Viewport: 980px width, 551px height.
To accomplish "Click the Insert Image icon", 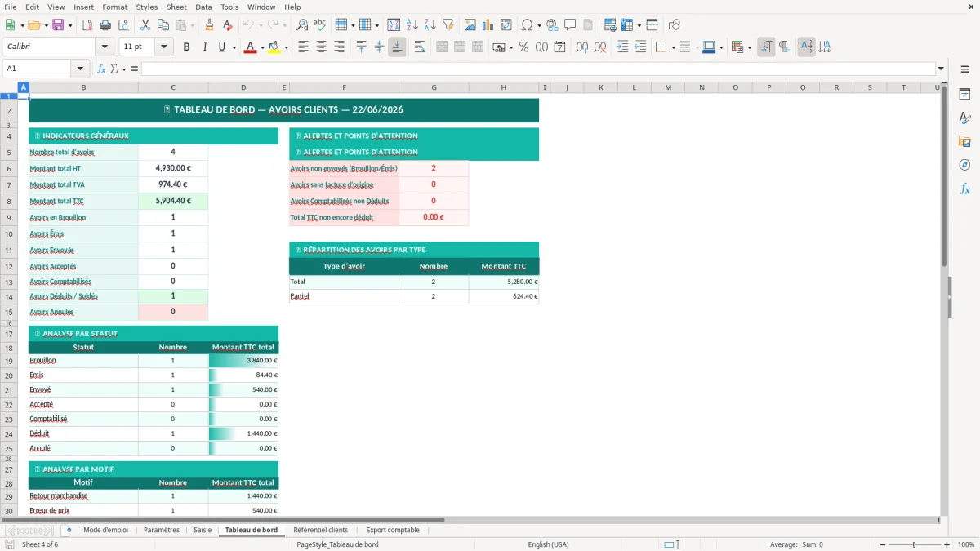I will point(470,25).
